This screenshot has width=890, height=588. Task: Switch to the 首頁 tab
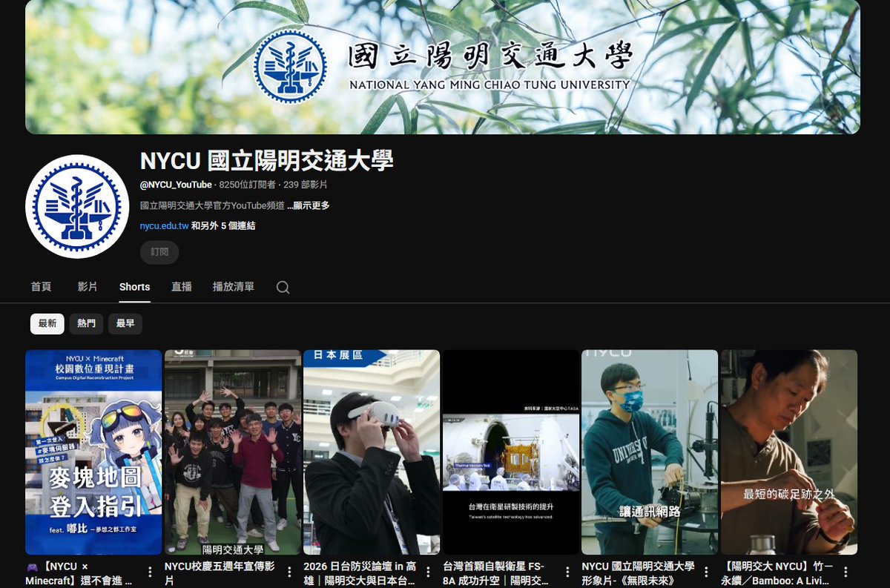pyautogui.click(x=41, y=287)
